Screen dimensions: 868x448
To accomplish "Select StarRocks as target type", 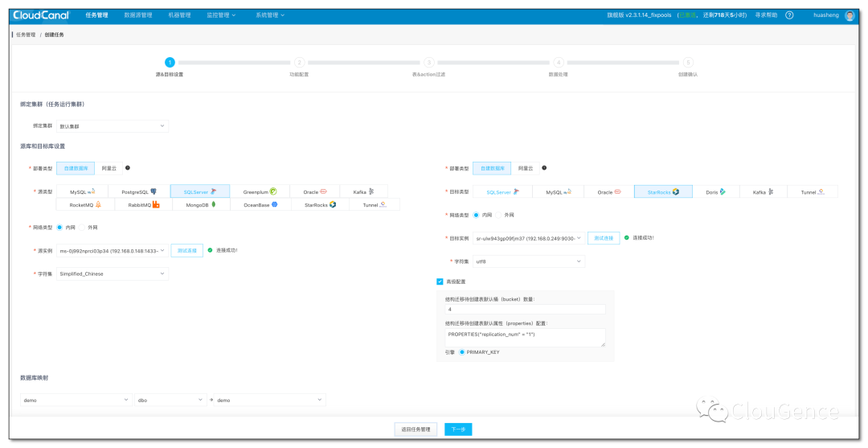I will pyautogui.click(x=663, y=192).
